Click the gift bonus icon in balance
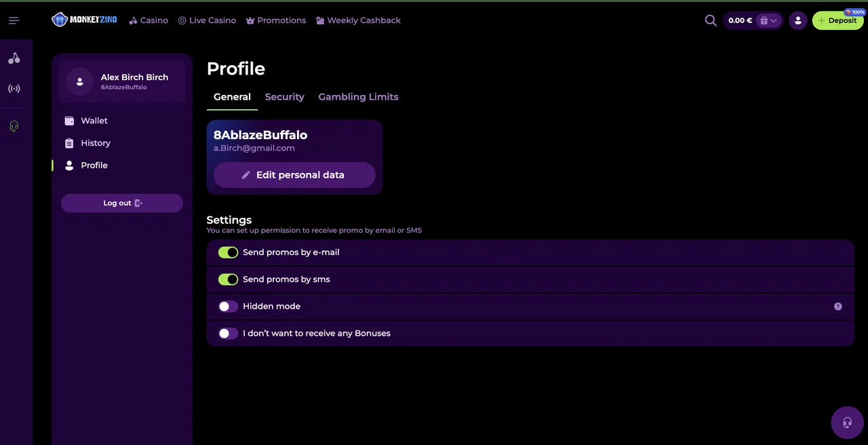Viewport: 868px width, 445px height. [764, 20]
